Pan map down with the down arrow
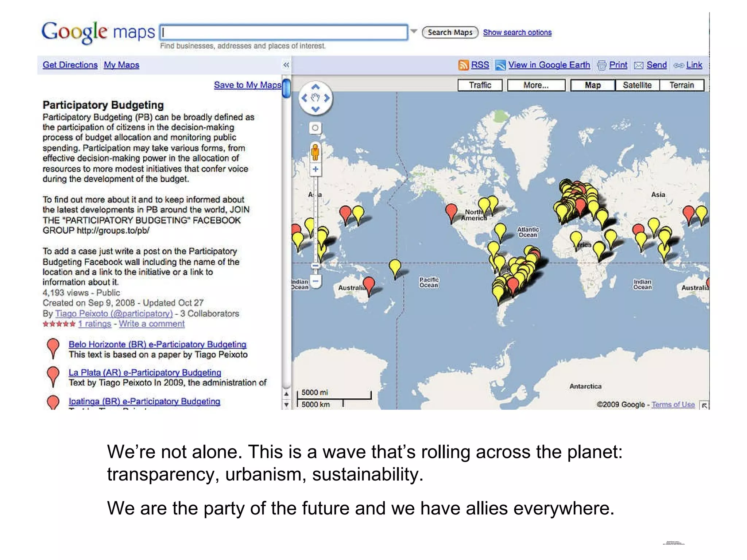747x560 pixels. click(x=316, y=109)
